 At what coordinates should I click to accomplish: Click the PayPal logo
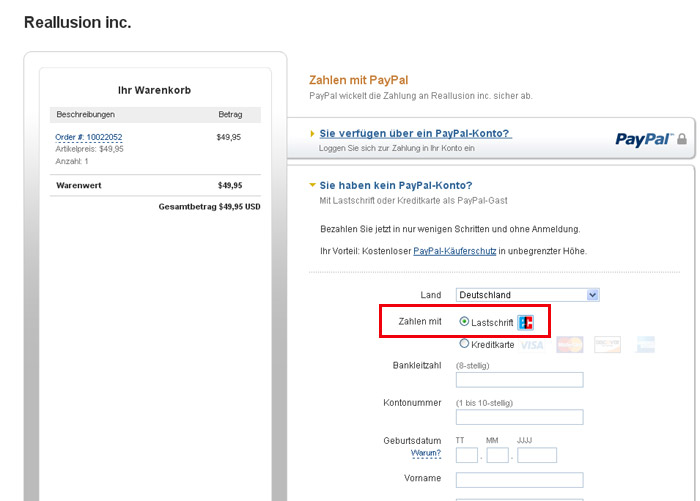pyautogui.click(x=644, y=139)
